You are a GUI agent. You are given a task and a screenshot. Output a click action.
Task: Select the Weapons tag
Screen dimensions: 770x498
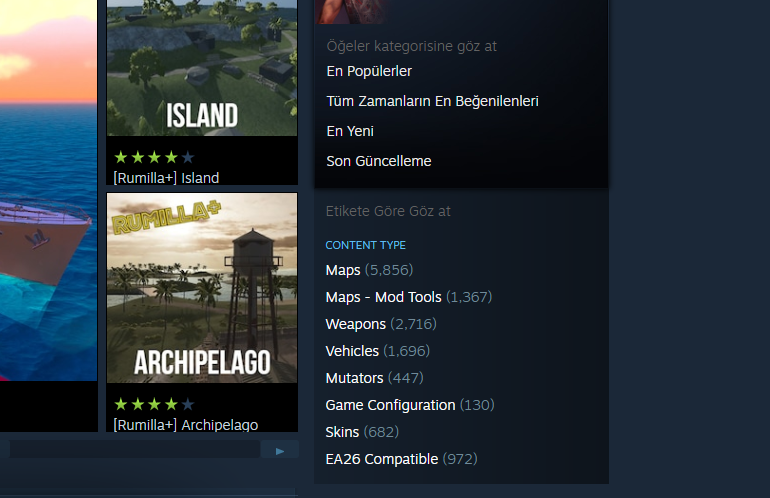click(356, 324)
